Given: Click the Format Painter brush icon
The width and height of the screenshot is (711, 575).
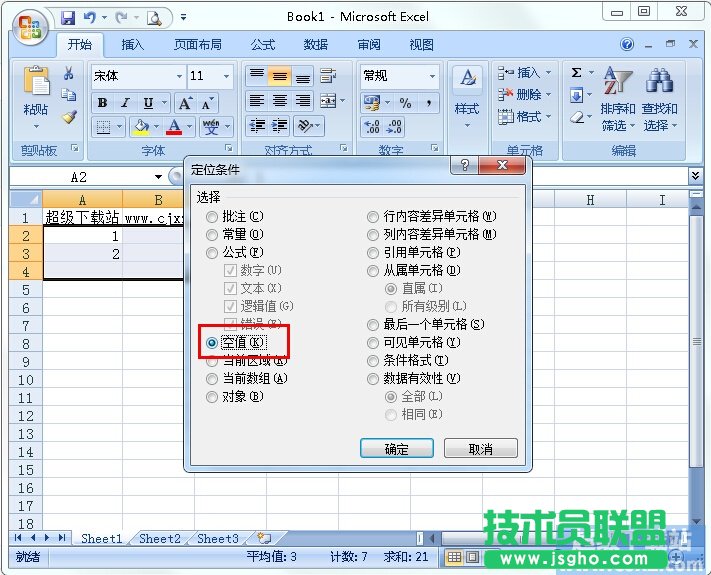Looking at the screenshot, I should pos(69,117).
